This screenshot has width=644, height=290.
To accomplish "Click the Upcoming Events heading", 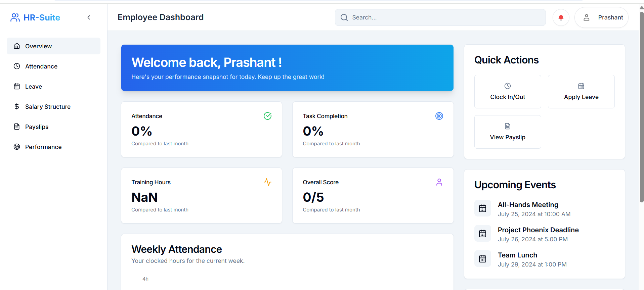I will coord(515,185).
